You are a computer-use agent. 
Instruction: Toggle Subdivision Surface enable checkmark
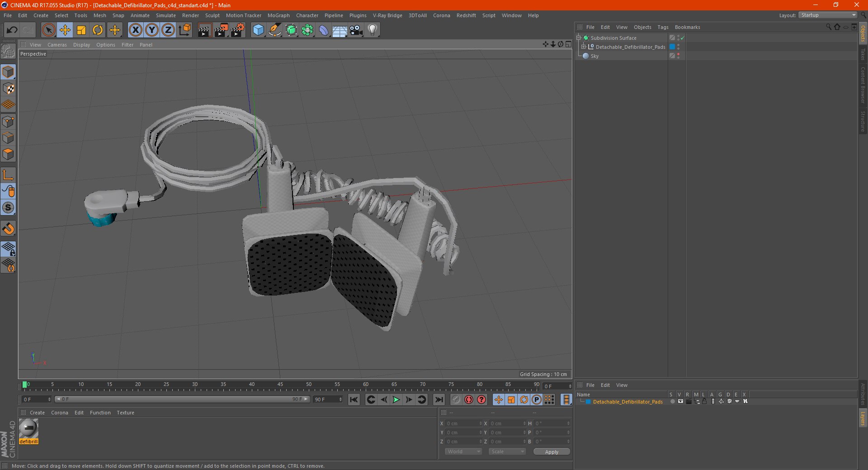pyautogui.click(x=682, y=38)
